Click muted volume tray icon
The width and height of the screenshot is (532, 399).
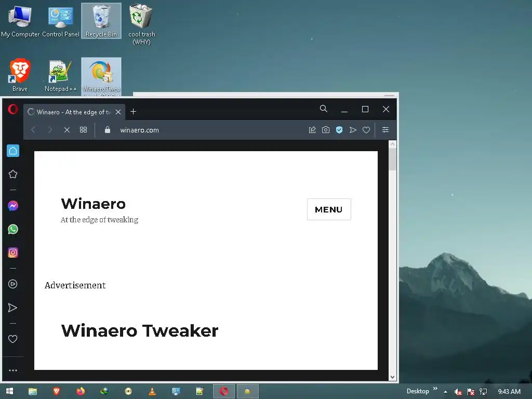(458, 392)
